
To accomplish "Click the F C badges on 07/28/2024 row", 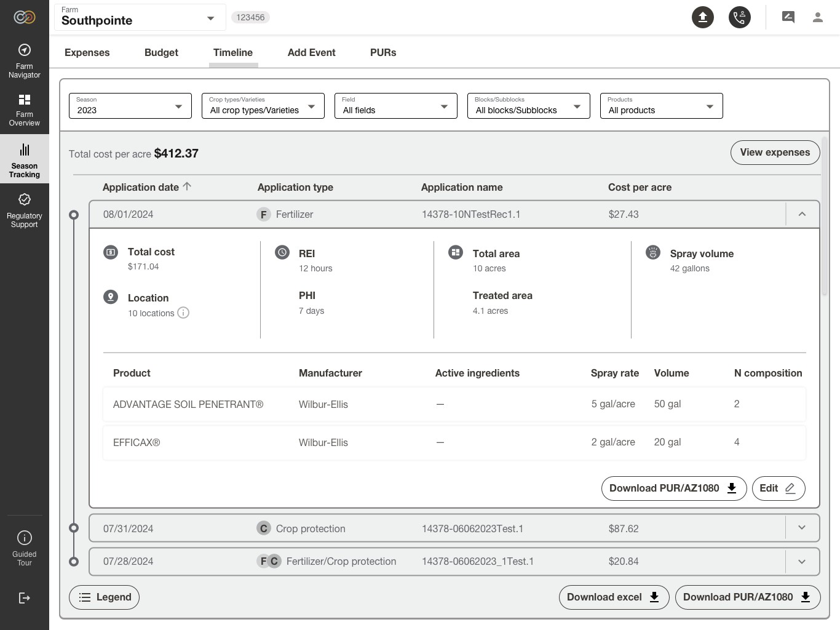I will pos(269,561).
